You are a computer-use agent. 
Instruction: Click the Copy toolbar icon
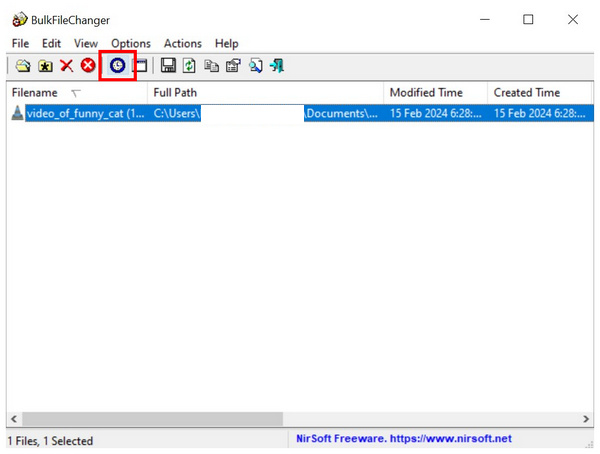[211, 66]
